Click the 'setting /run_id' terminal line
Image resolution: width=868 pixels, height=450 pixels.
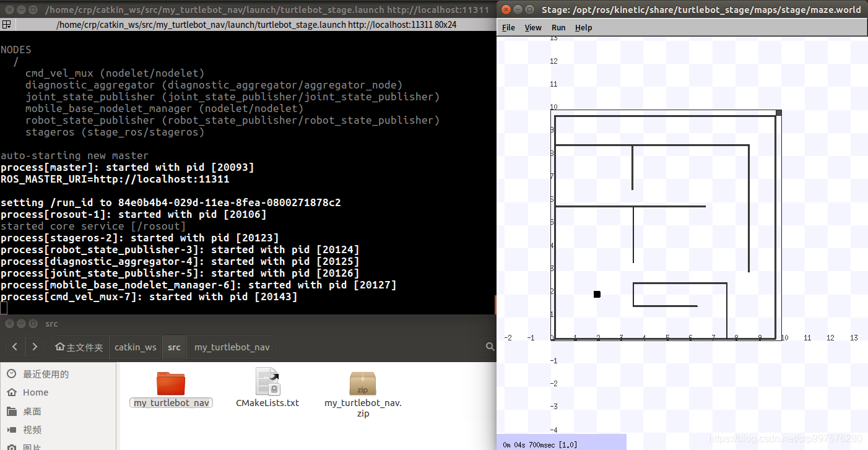pos(171,202)
